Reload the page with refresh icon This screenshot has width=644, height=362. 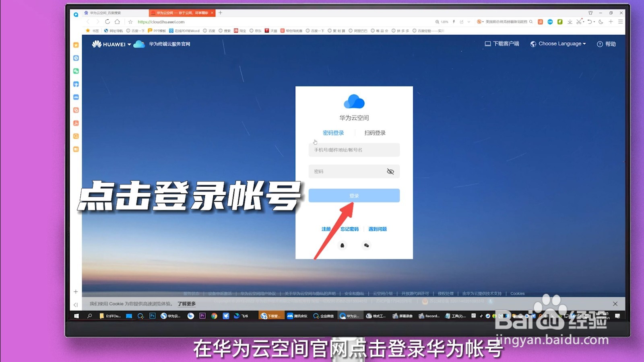(x=107, y=22)
